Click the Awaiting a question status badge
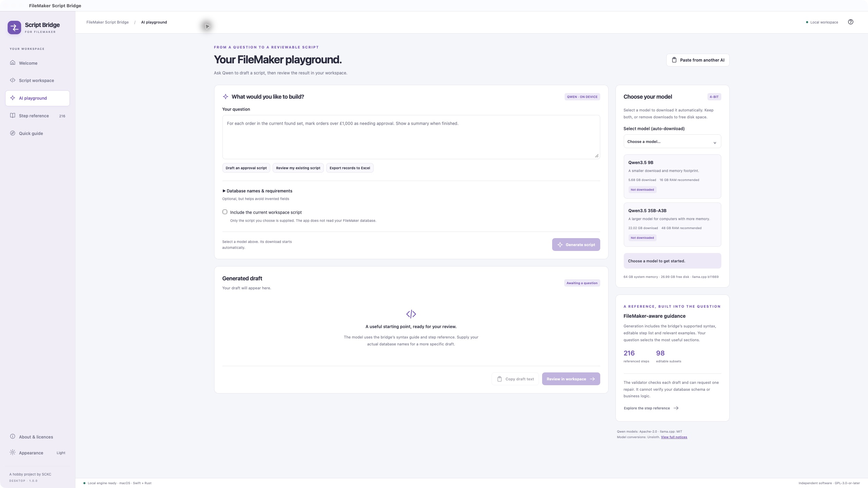Viewport: 868px width, 488px height. [582, 283]
